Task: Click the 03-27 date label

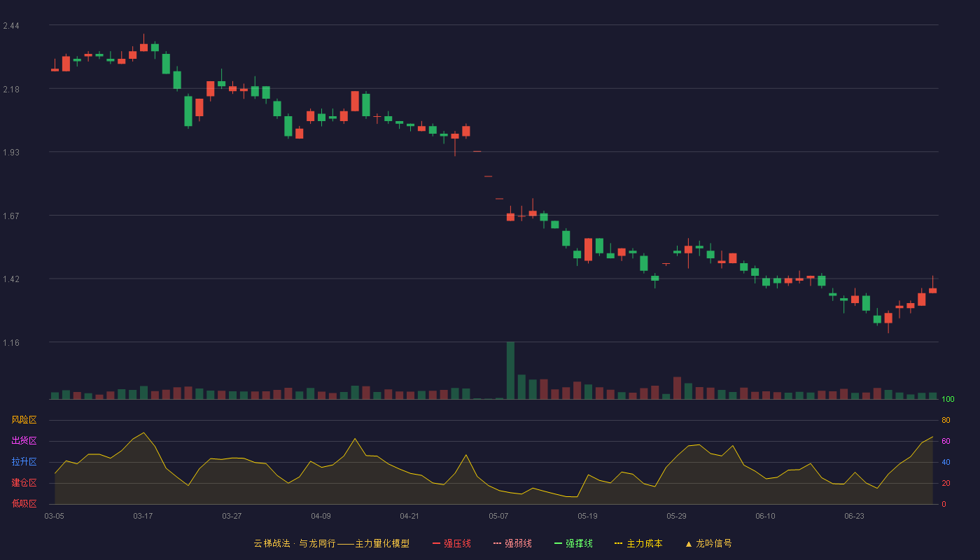Action: 232,516
